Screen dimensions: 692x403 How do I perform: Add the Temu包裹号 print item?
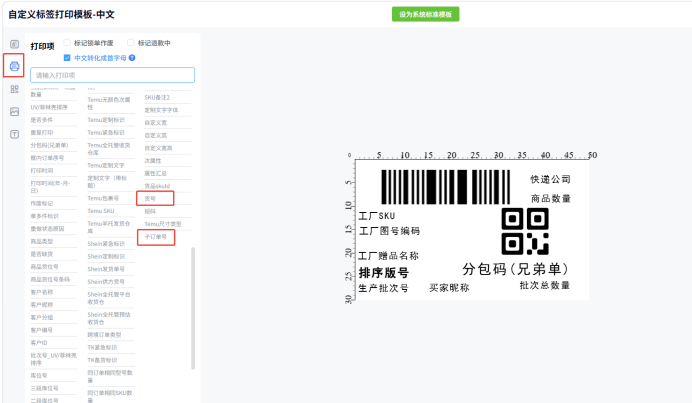coord(103,199)
